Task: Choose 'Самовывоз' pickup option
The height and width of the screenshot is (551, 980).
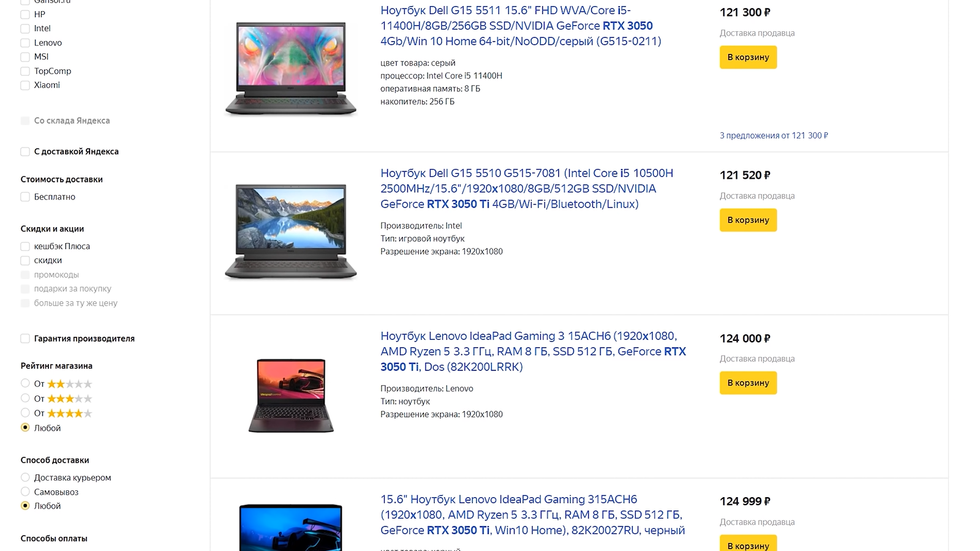Action: (25, 492)
